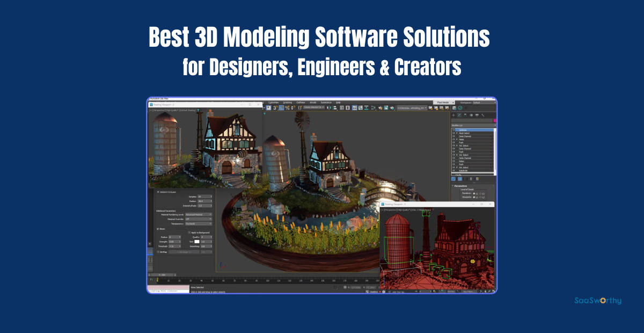Open the Substance menu
The image size is (644, 333).
point(326,102)
